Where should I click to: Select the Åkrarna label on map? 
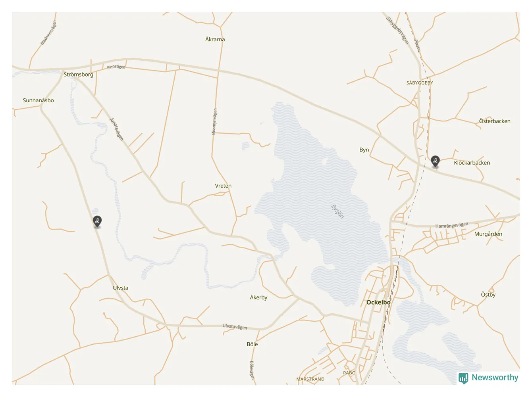click(215, 39)
